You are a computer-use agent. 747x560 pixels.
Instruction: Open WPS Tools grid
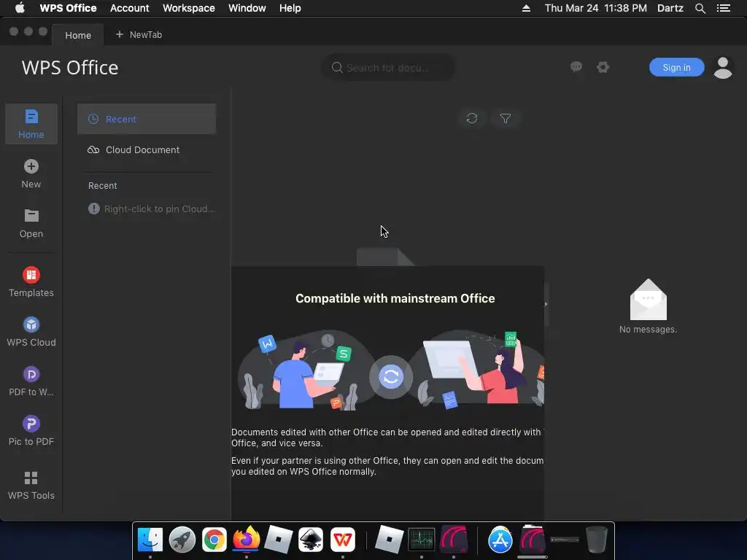pos(31,485)
